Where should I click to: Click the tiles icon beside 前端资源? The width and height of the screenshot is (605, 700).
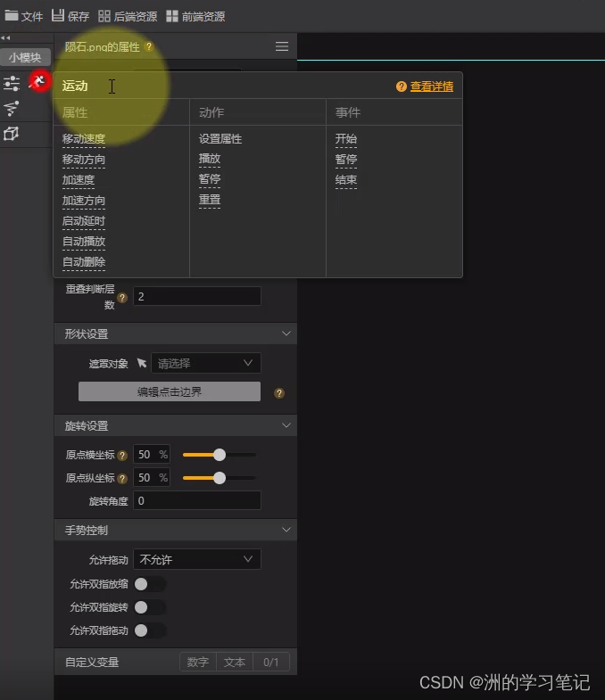[x=172, y=17]
